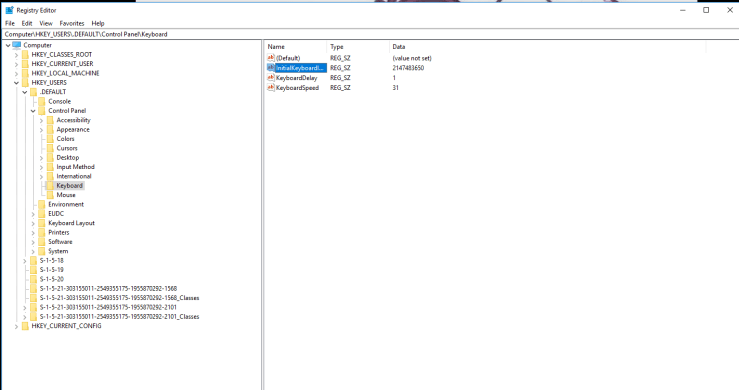Open the File menu
This screenshot has height=390, width=739.
click(10, 23)
